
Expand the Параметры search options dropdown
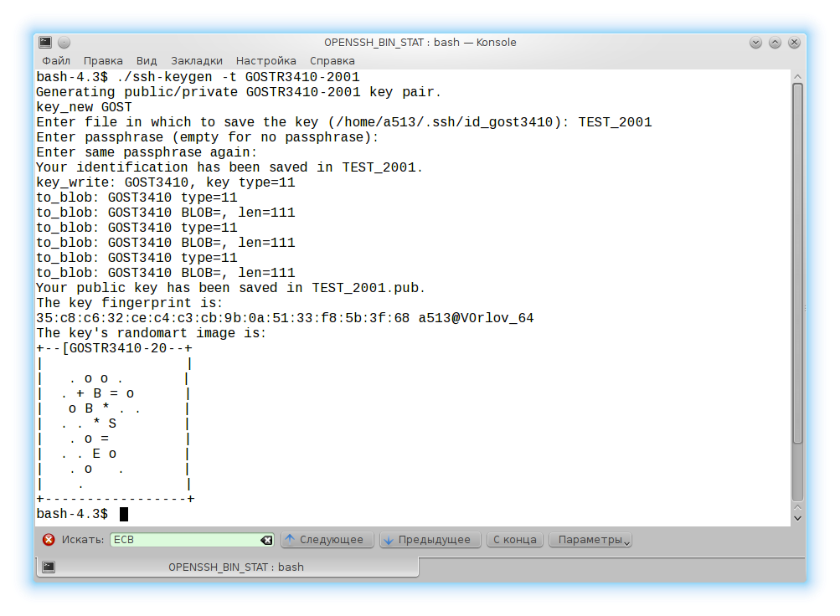(590, 540)
